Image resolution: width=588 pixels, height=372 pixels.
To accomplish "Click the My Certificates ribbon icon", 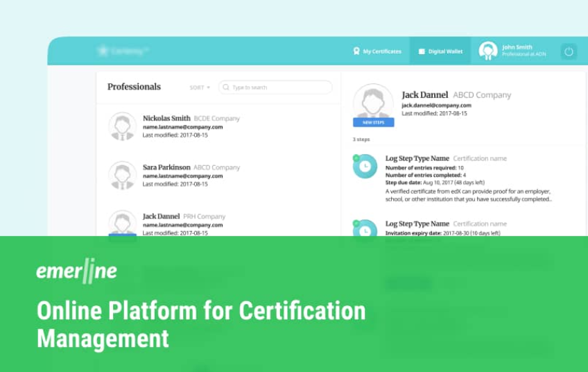I will click(x=356, y=51).
